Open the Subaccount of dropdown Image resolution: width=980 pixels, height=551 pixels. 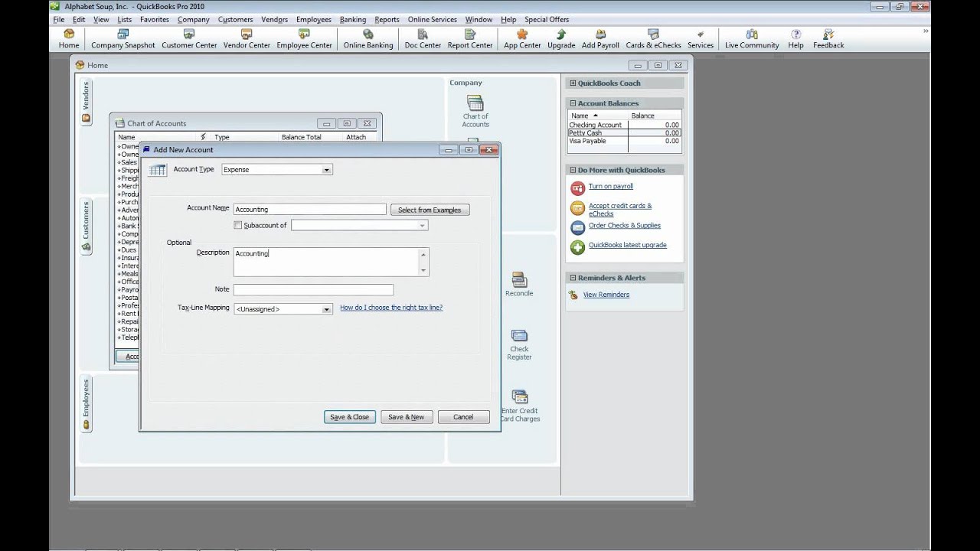coord(422,226)
